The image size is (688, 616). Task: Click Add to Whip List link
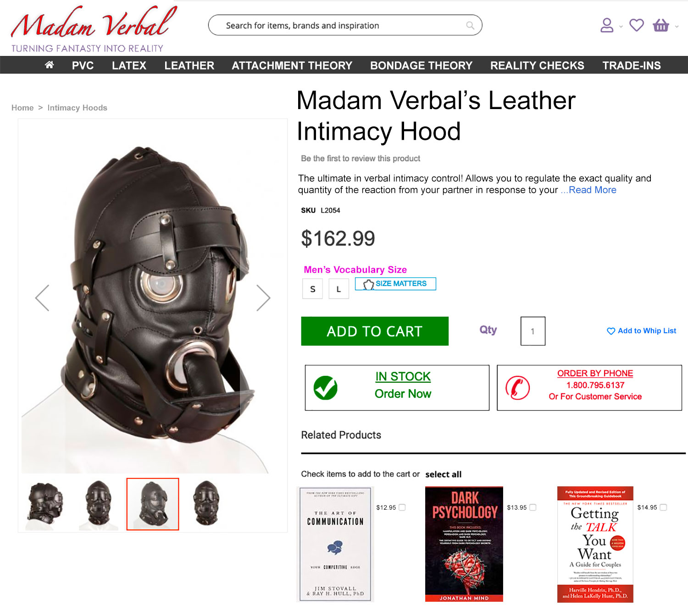tap(641, 331)
